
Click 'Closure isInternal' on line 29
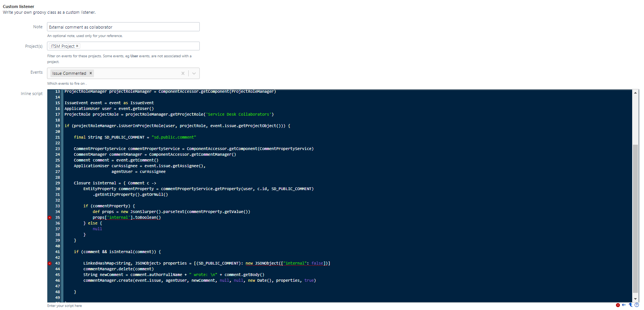(x=95, y=183)
